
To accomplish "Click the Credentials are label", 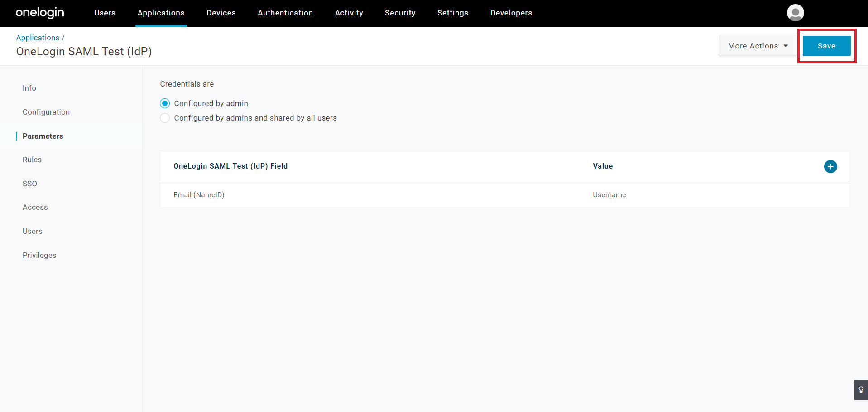I will [187, 84].
